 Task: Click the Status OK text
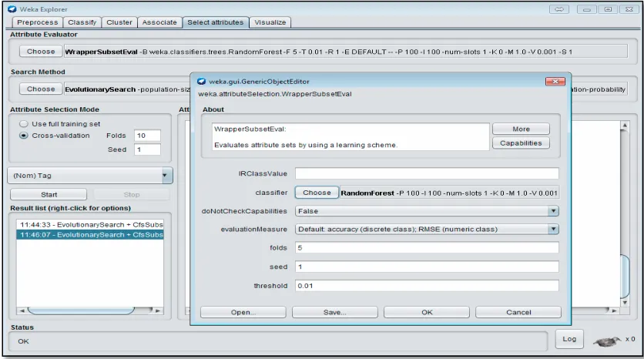[23, 341]
